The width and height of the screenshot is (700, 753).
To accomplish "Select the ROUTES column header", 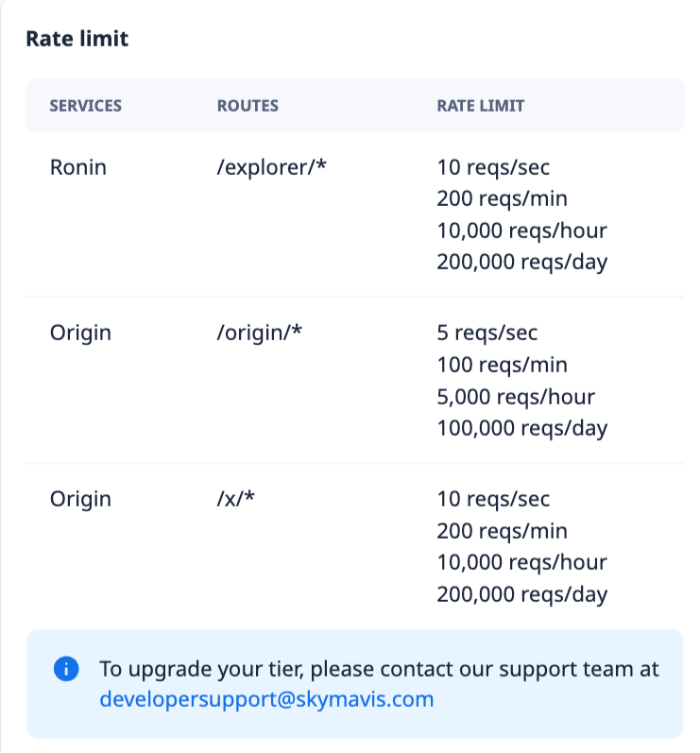I will click(248, 106).
